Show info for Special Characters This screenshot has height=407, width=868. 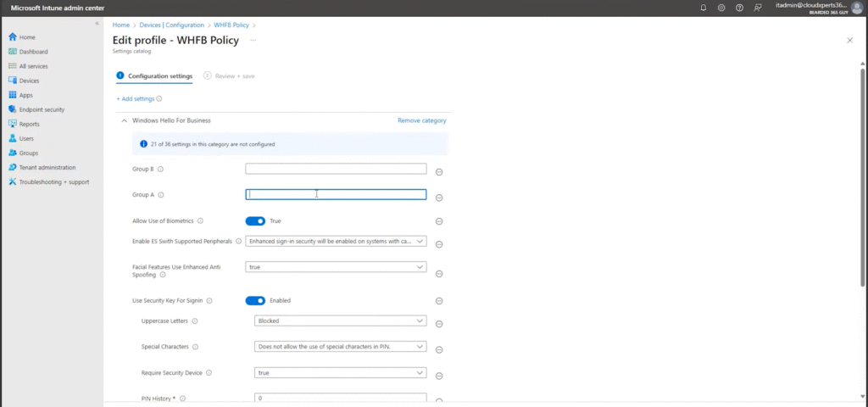(x=196, y=347)
